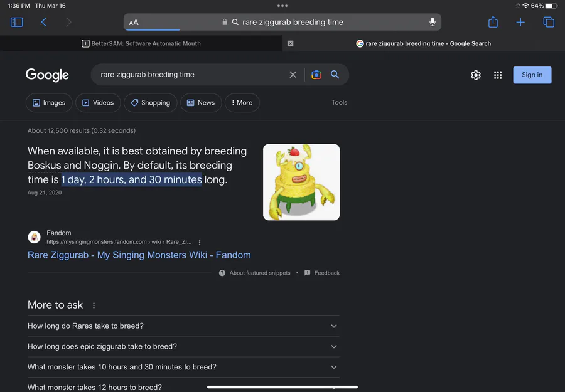Click About 12,500 results text

pyautogui.click(x=82, y=130)
